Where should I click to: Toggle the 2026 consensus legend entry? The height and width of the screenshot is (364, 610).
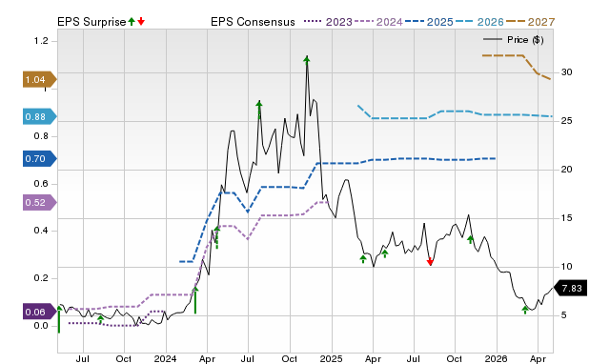tap(479, 22)
